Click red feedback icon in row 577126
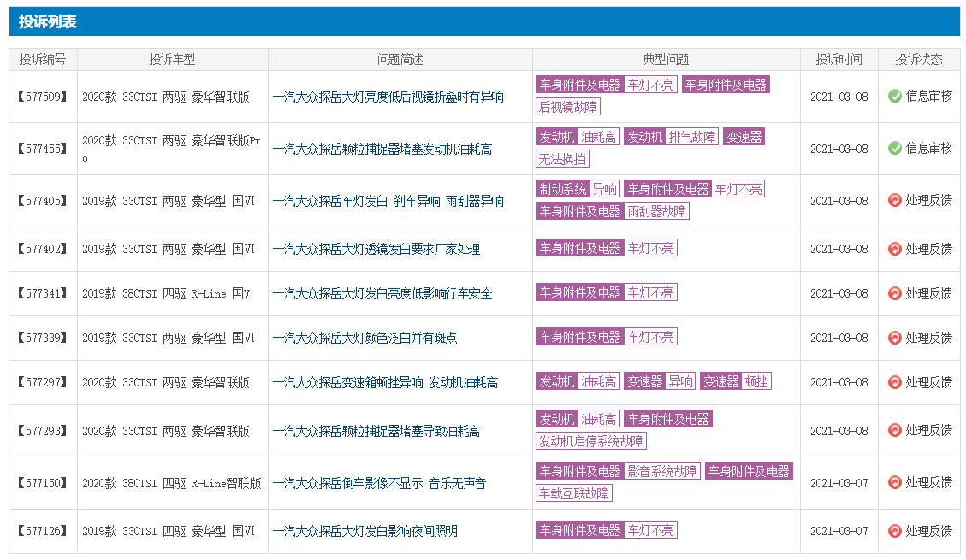966x560 pixels. (x=894, y=530)
